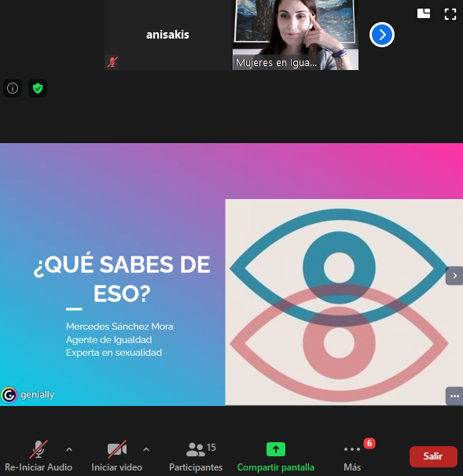Open the meeting information icon
Screen dimensions: 463x476
point(13,88)
